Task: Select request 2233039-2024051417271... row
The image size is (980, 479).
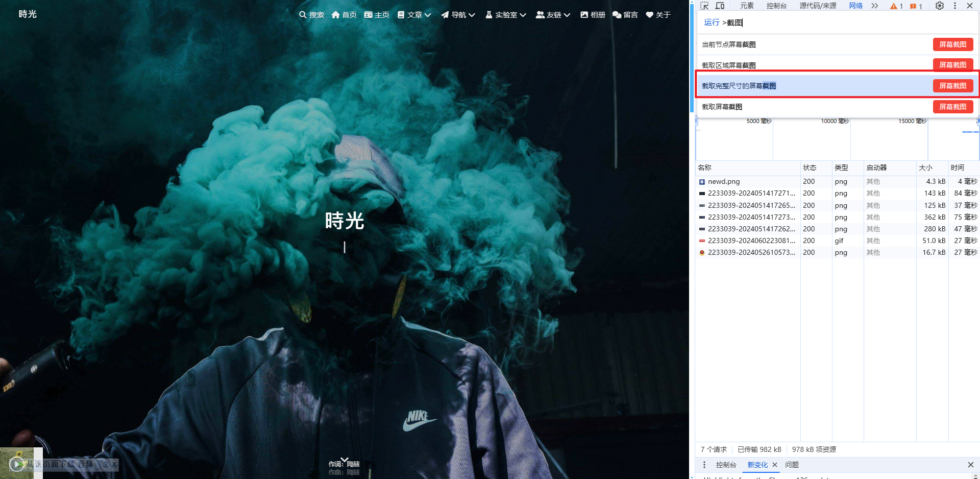Action: tap(837, 193)
